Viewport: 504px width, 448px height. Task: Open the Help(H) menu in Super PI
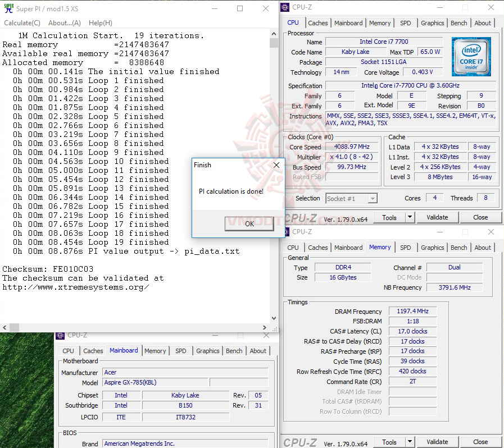pos(100,23)
